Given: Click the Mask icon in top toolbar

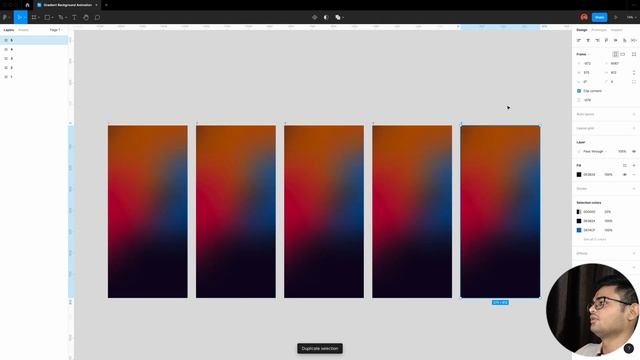Looking at the screenshot, I should pos(326,18).
